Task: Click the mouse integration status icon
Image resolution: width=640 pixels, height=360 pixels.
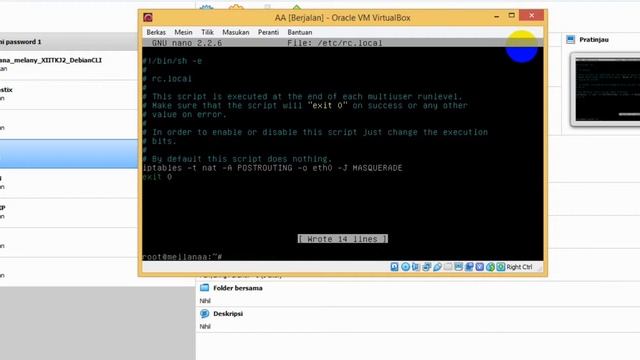Action: (x=490, y=267)
